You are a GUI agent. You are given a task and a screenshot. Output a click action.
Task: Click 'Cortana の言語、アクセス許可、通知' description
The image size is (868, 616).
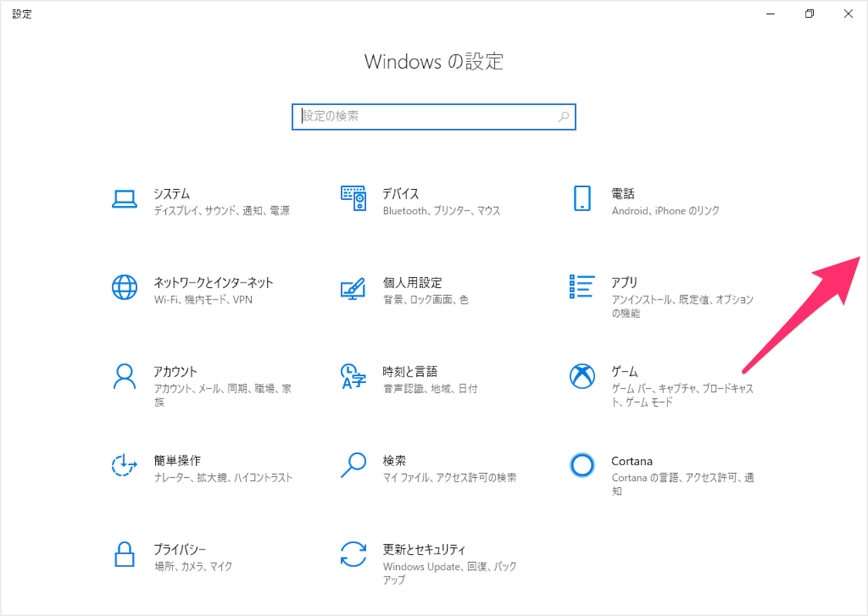click(x=683, y=484)
